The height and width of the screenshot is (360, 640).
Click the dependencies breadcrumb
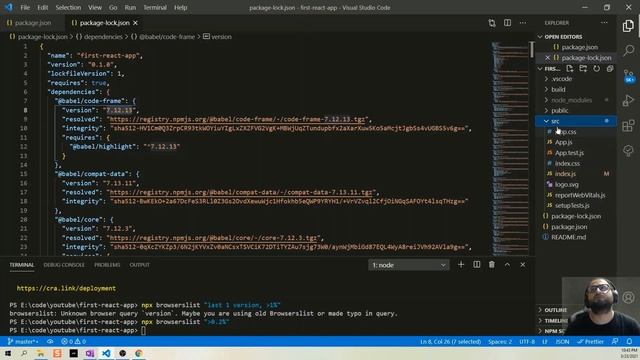tap(100, 37)
